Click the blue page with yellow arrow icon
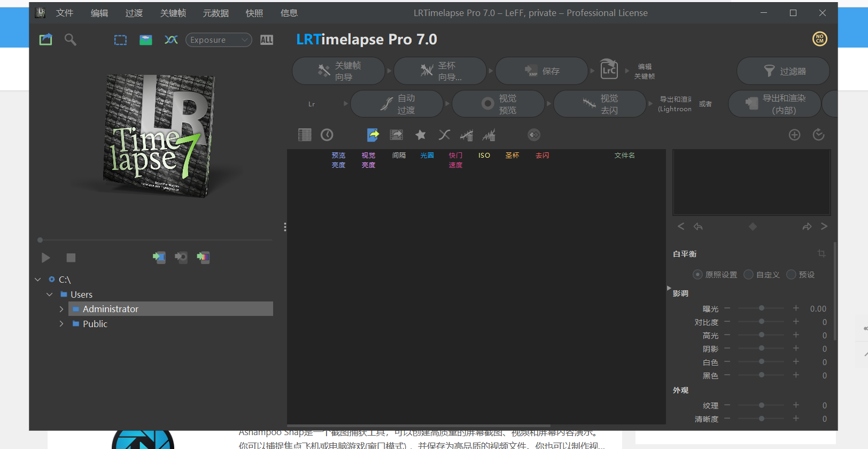 pos(373,135)
